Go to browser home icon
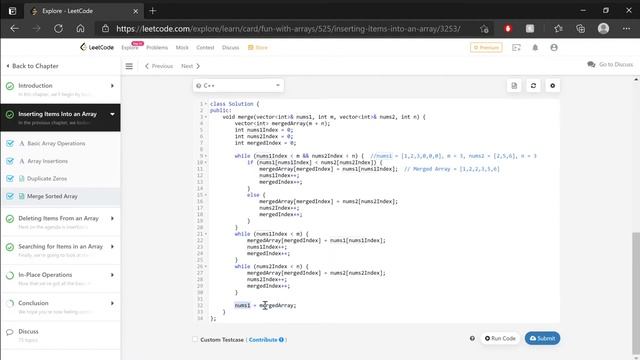640x360 pixels. 80,29
